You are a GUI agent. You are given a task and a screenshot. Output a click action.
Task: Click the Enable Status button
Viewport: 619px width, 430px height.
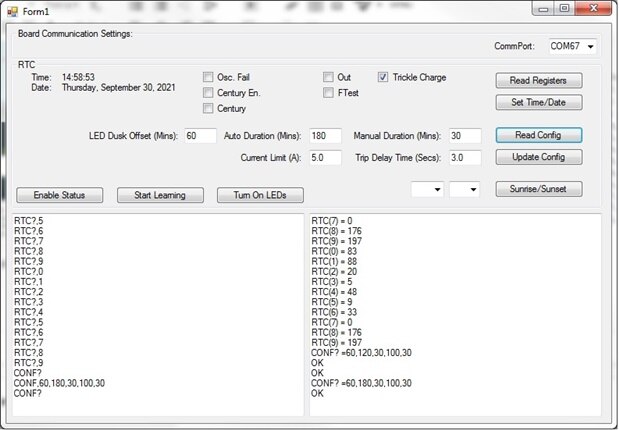(60, 195)
